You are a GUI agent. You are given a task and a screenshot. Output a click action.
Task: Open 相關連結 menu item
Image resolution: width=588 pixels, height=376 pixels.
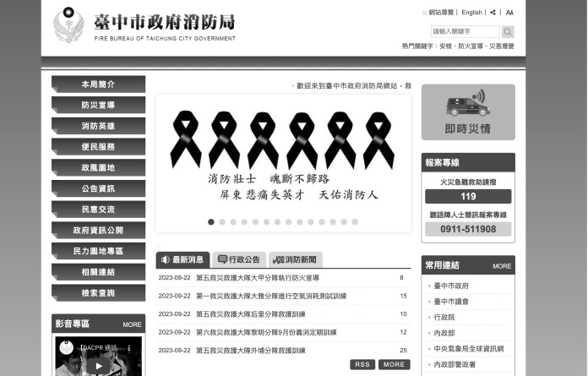click(x=98, y=272)
